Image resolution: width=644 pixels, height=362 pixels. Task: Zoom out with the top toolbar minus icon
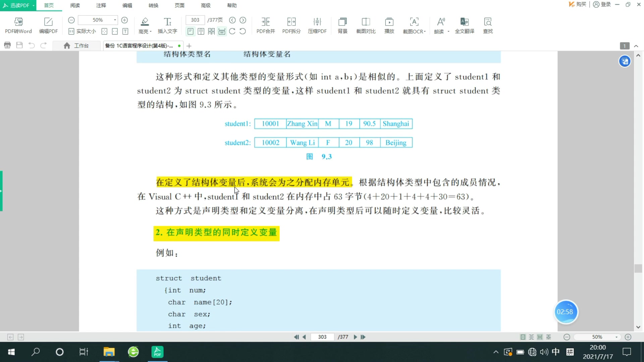click(x=71, y=20)
